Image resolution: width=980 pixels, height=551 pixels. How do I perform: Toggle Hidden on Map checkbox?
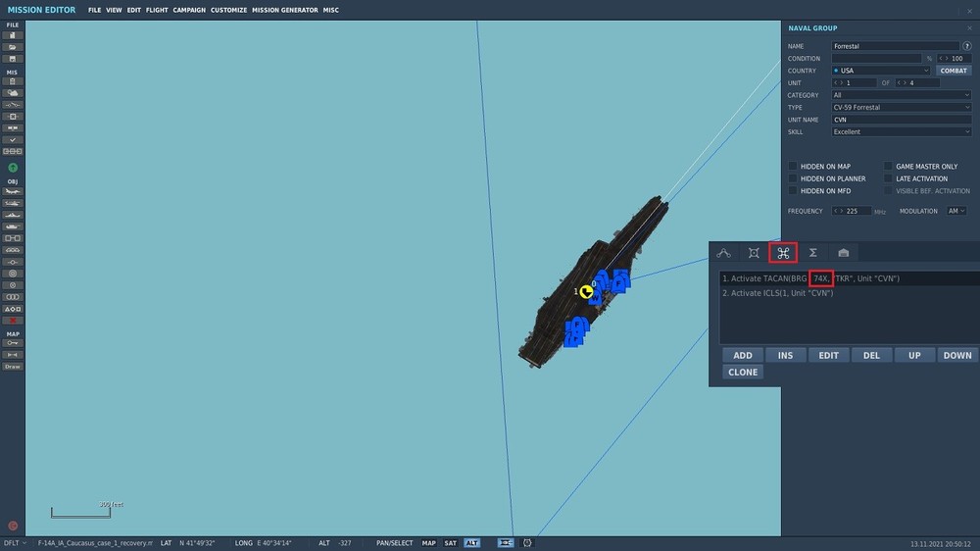click(793, 167)
